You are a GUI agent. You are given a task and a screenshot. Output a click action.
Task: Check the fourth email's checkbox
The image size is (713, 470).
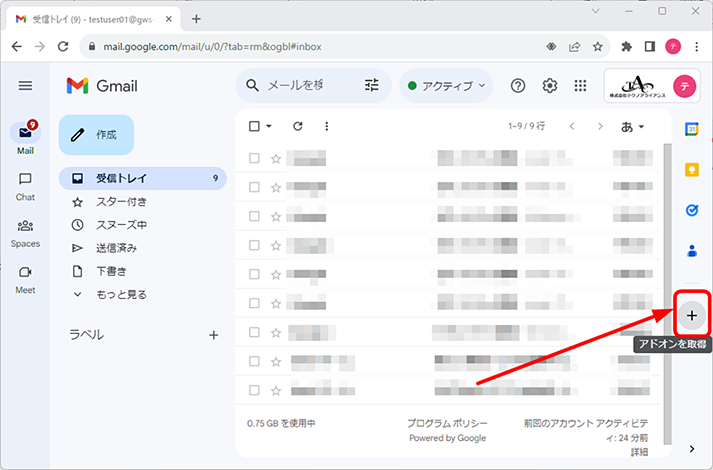click(254, 245)
